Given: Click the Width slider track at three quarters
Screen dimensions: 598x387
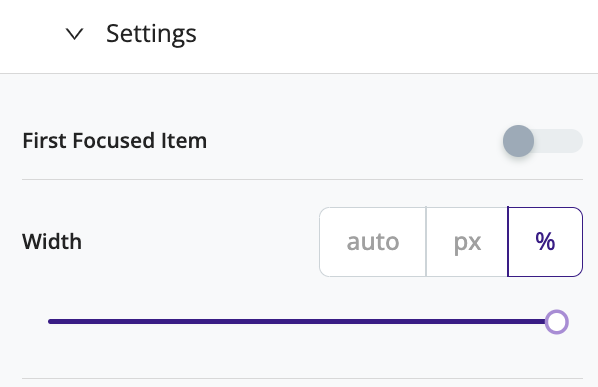Looking at the screenshot, I should pos(430,322).
